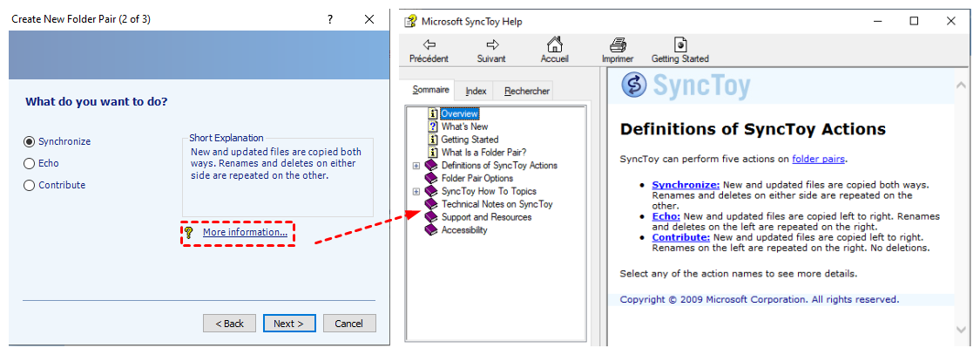The width and height of the screenshot is (980, 355).
Task: Select Folder Pair Options topic
Action: tap(476, 179)
